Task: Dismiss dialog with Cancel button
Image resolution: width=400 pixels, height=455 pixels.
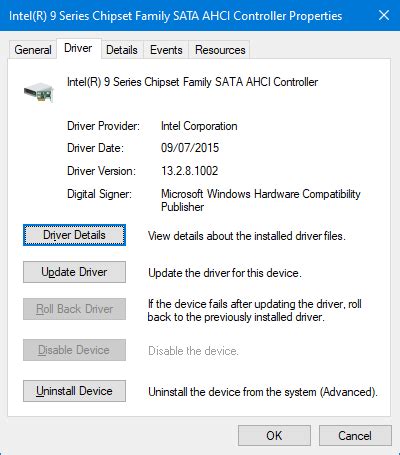Action: [355, 435]
